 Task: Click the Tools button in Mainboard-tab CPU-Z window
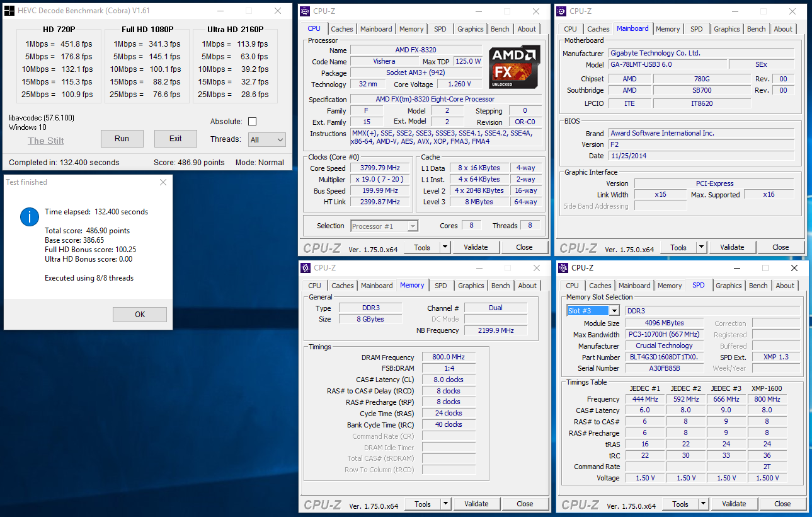pyautogui.click(x=678, y=247)
